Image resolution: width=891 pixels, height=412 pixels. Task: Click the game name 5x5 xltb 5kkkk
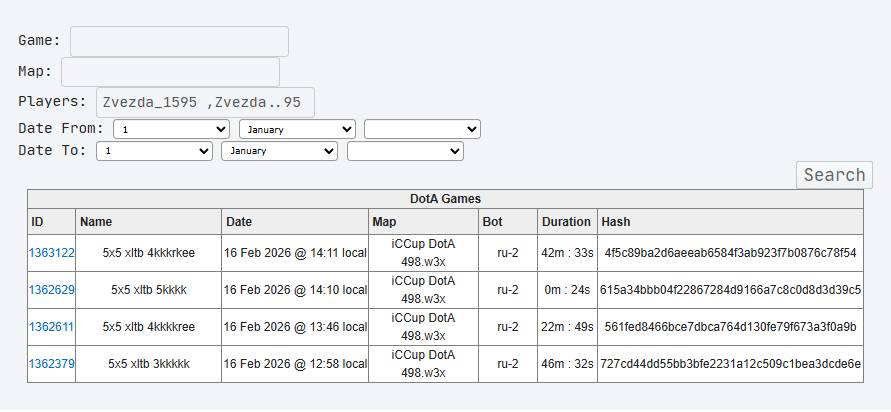pos(148,290)
